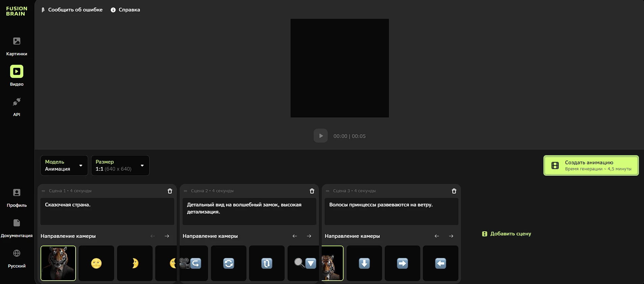The image size is (644, 284).
Task: Pick the crescent moon camera option in Scene 1
Action: (x=135, y=263)
